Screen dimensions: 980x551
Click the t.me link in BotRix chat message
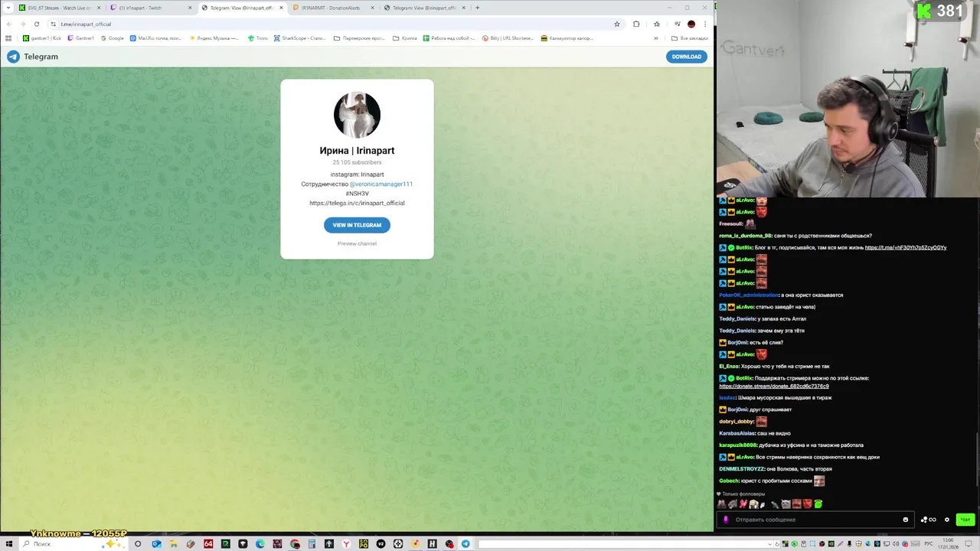tap(906, 248)
